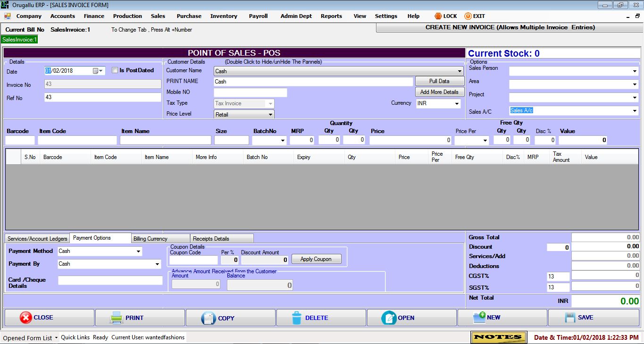Click Add More Details button
644x344 pixels.
tap(439, 92)
